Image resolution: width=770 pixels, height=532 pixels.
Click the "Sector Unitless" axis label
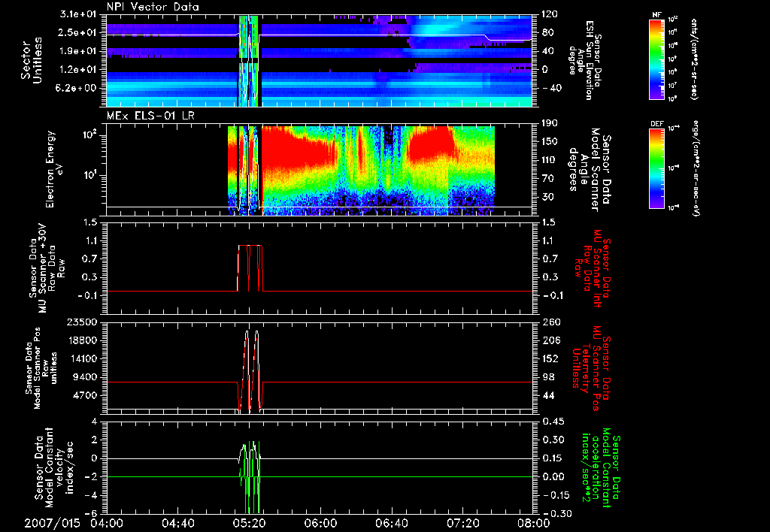click(x=31, y=60)
